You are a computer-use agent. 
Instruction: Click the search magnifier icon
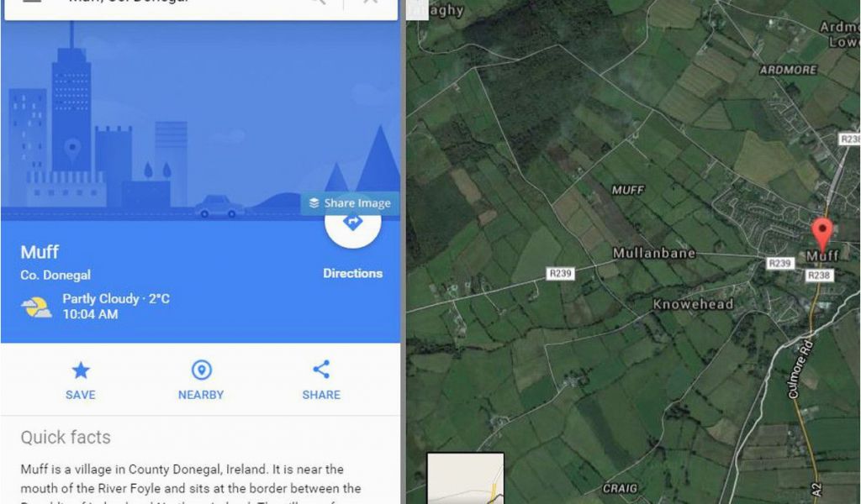(x=319, y=2)
